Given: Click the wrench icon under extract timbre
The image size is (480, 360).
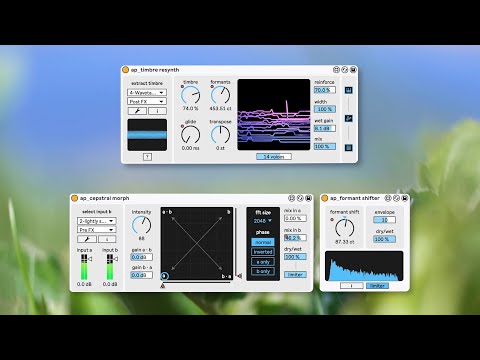Looking at the screenshot, I should pyautogui.click(x=137, y=111).
